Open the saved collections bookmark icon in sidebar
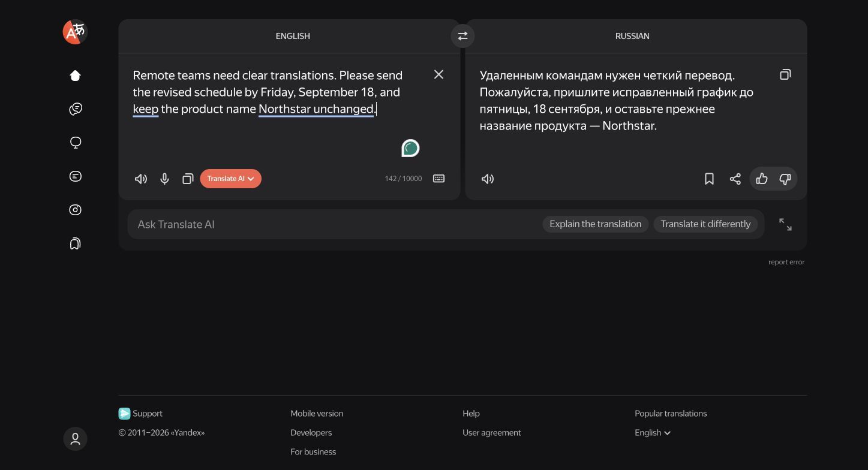868x470 pixels. click(75, 243)
